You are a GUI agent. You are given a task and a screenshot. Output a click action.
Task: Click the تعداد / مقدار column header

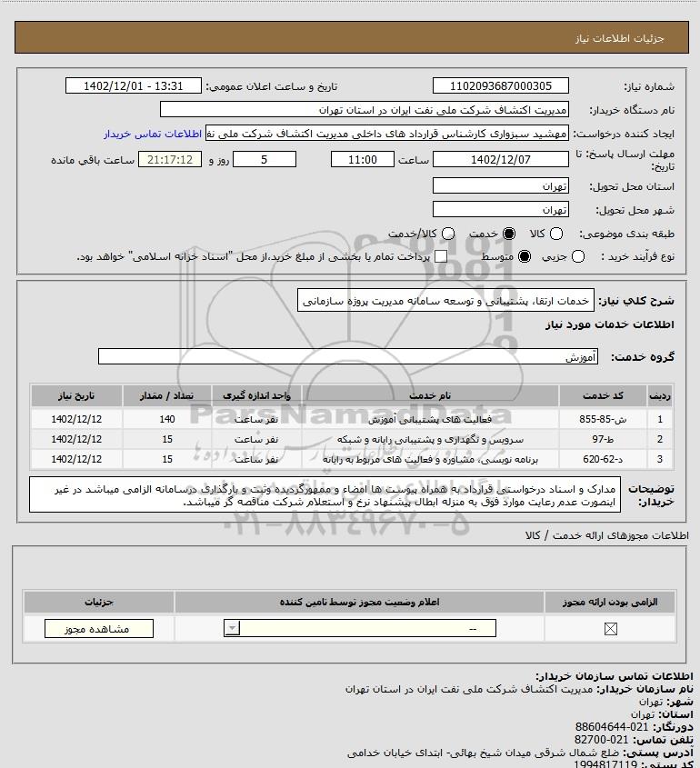pos(167,395)
